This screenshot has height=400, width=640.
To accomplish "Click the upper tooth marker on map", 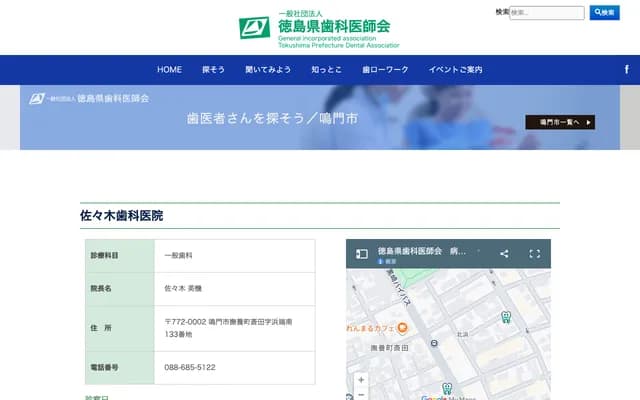I will click(505, 317).
